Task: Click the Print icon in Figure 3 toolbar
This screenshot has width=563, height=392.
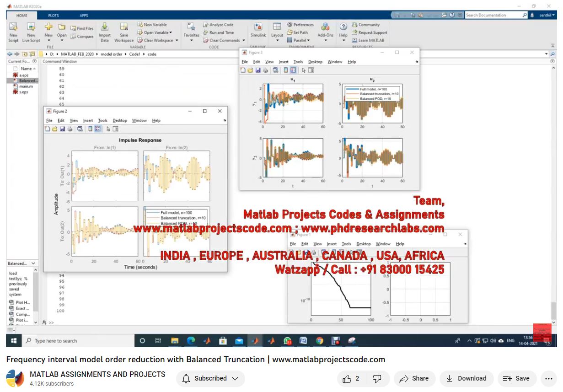Action: click(265, 70)
